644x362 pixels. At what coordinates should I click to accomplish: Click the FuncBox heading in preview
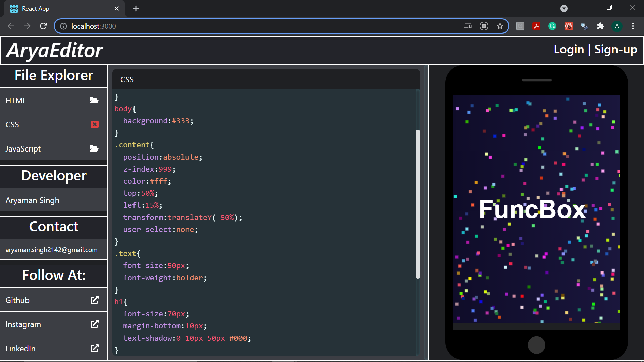point(533,209)
